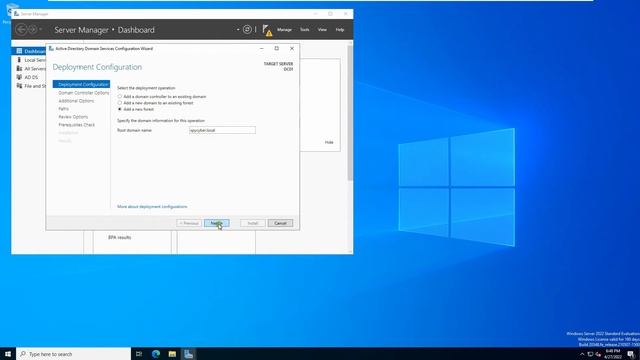Go to Prerequisites Check wizard step
Screen dimensions: 640x360
(76, 125)
